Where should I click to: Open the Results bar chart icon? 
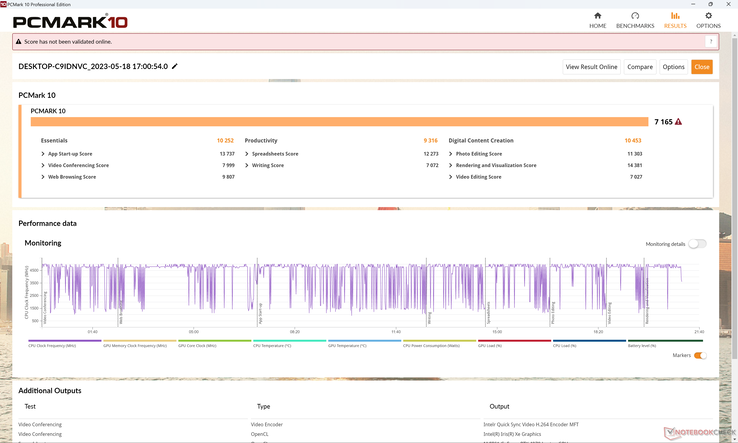click(675, 16)
